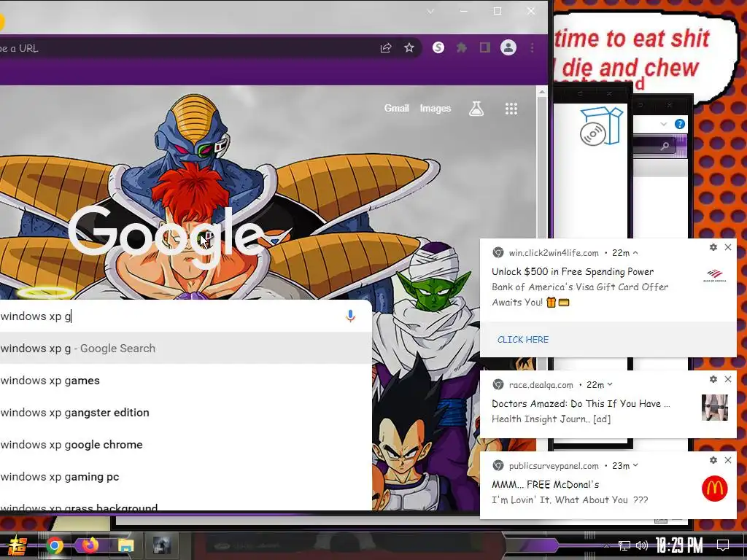This screenshot has height=560, width=747.
Task: Open settings gear on race.dealqa.com notification
Action: (x=713, y=379)
